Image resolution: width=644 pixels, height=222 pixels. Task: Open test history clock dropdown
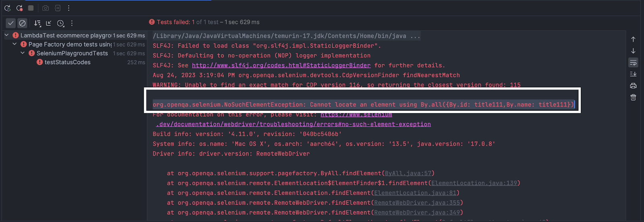click(60, 23)
